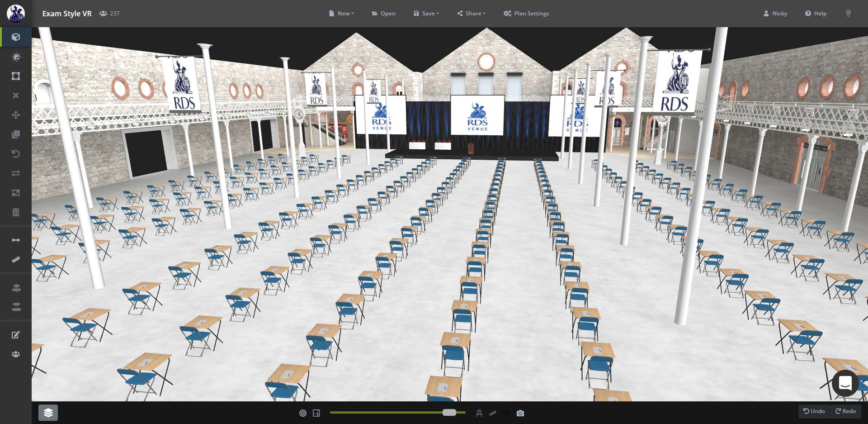Click the view angle slider handle
Screen dimensions: 868x424
click(449, 413)
